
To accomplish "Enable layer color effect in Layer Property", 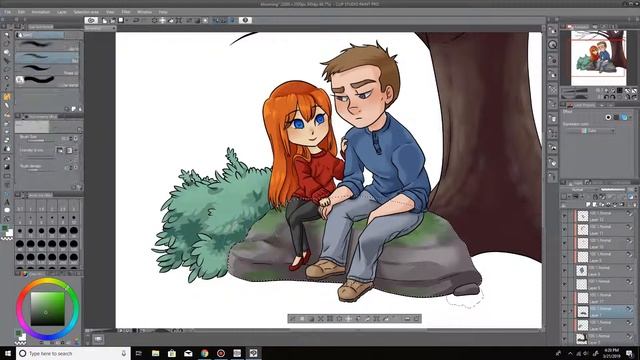I will [624, 117].
